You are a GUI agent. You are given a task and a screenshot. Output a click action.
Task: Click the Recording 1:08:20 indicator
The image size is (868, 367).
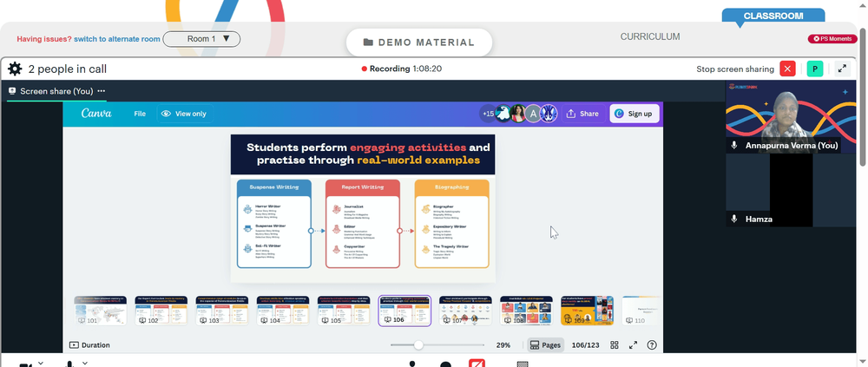(x=402, y=69)
